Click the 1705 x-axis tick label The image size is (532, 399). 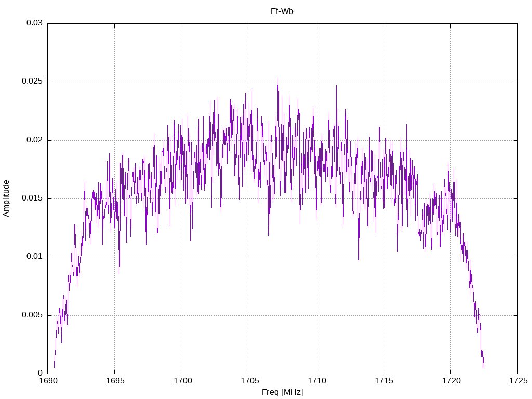(249, 381)
